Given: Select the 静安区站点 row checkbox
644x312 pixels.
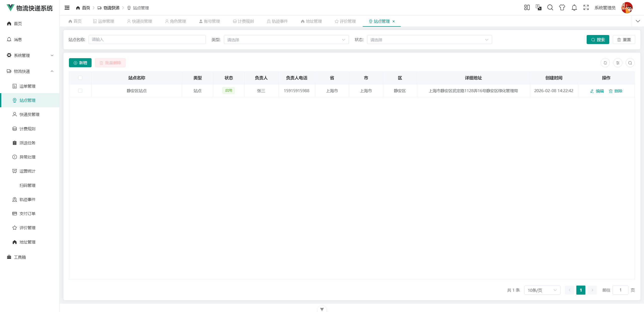Looking at the screenshot, I should [80, 91].
